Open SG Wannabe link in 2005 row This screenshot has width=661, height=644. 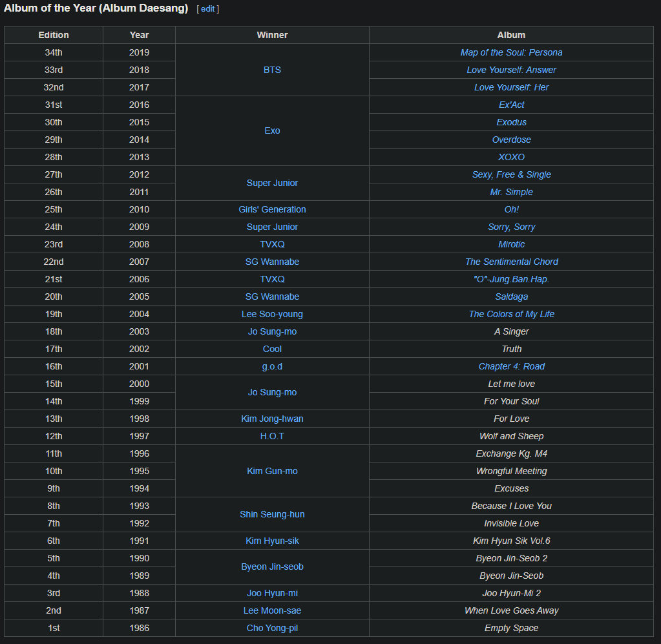pos(272,296)
